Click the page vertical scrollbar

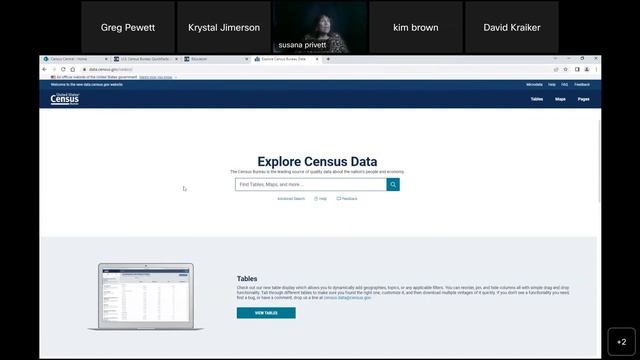[x=599, y=161]
